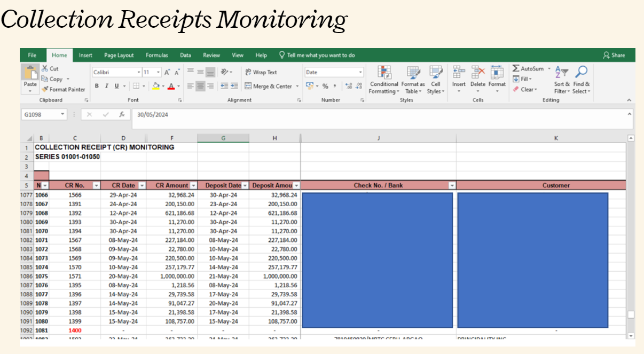Click the Delete cells icon
Image resolution: width=644 pixels, height=354 pixels.
478,73
